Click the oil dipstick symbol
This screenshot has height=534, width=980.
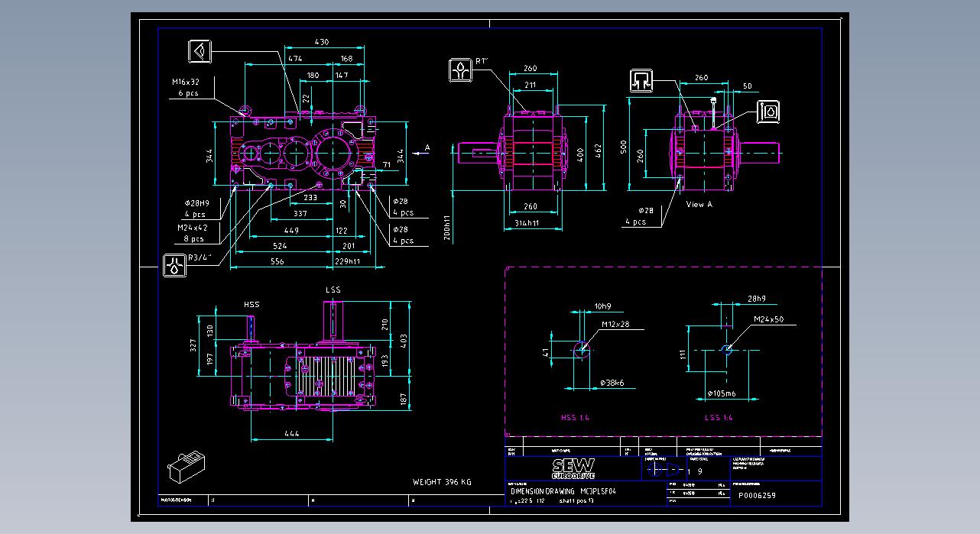[x=769, y=112]
